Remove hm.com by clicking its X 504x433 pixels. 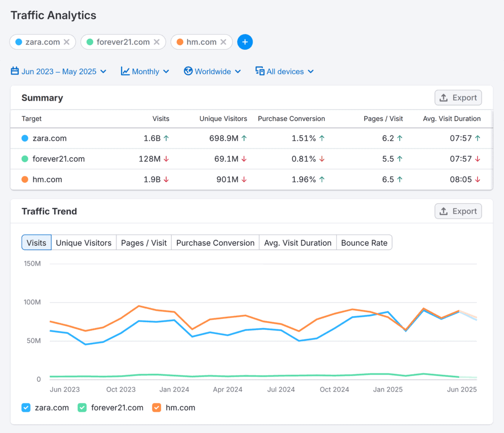224,42
